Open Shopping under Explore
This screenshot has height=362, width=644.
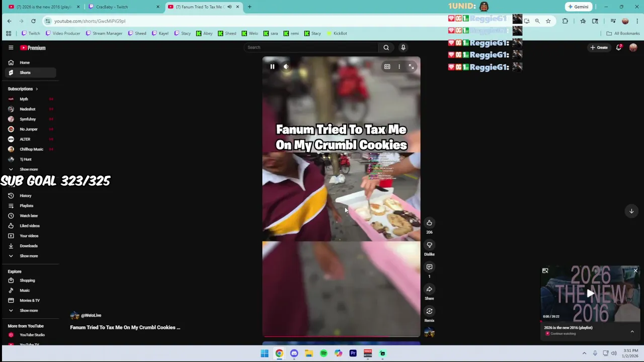tap(30, 281)
